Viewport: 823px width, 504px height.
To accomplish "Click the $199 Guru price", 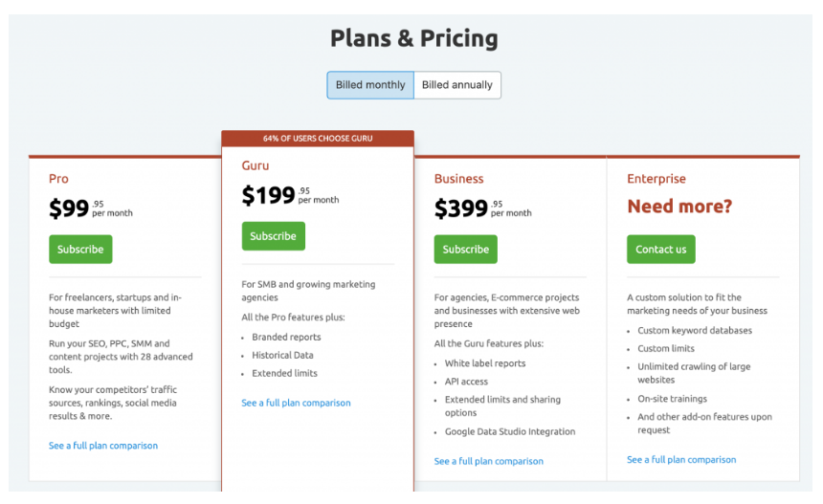I will 269,196.
